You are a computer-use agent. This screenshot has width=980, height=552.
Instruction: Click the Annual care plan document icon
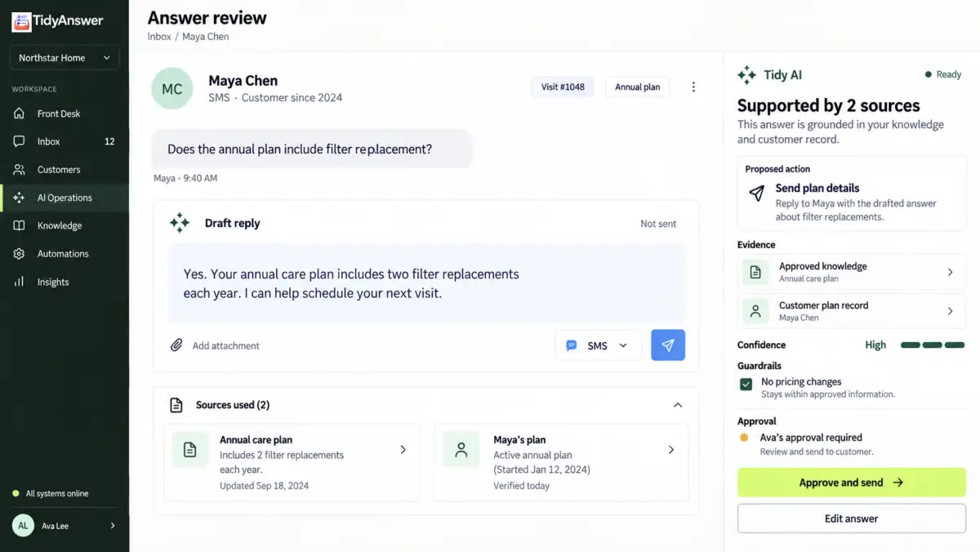(190, 450)
